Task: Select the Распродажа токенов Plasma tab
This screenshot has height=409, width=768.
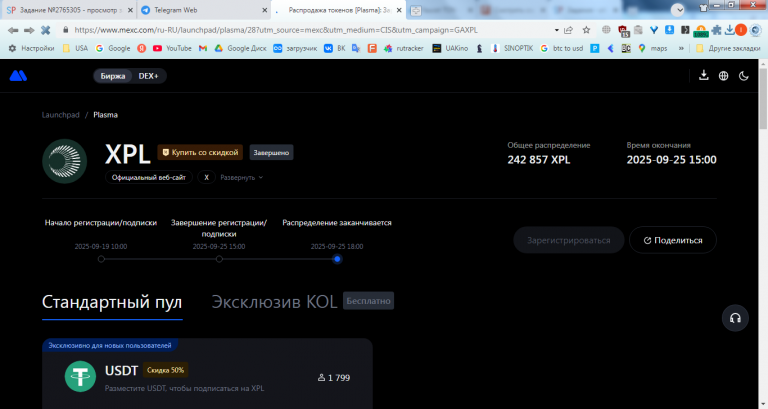Action: [x=338, y=10]
